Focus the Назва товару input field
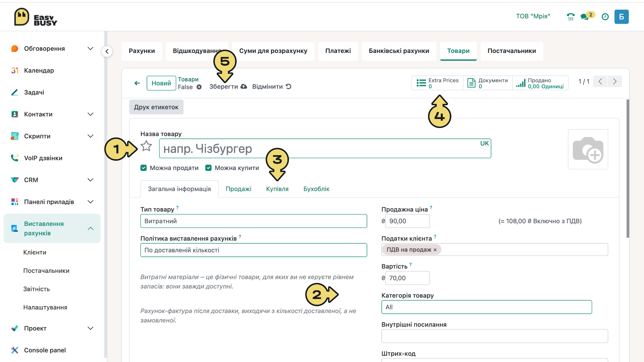This screenshot has height=362, width=644. pos(325,148)
